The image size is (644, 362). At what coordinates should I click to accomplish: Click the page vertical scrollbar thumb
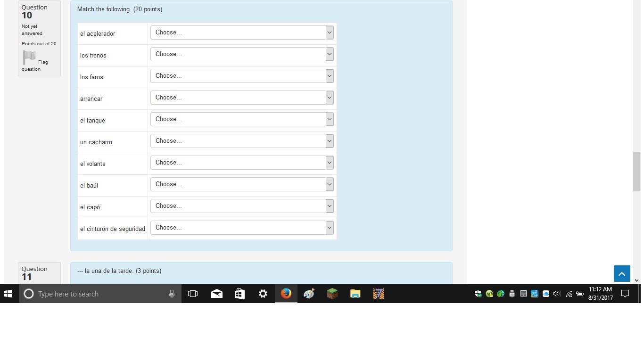636,172
